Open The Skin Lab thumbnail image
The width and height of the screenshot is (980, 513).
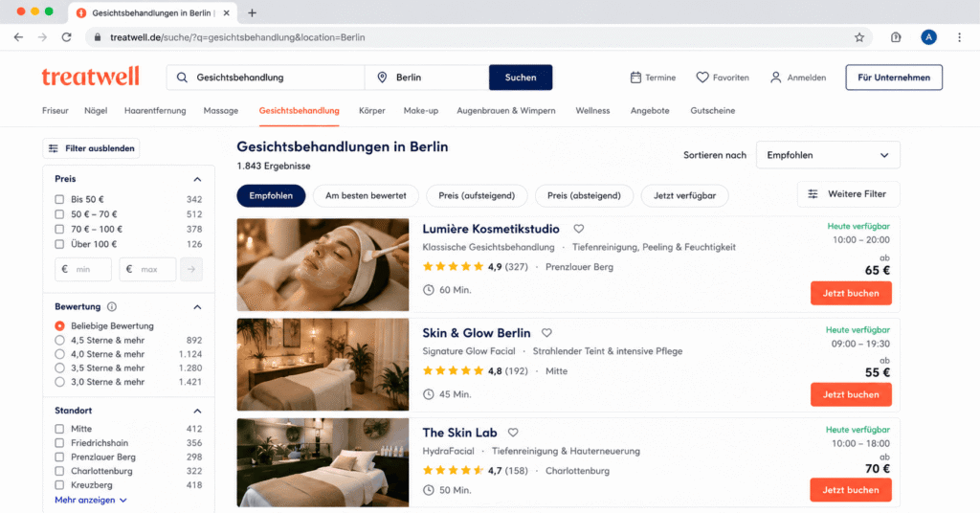[323, 462]
